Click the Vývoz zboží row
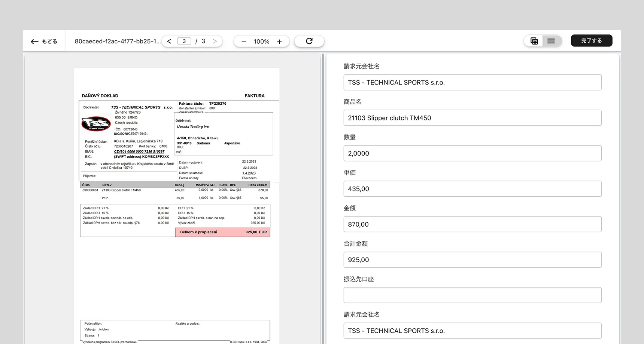 (222, 223)
